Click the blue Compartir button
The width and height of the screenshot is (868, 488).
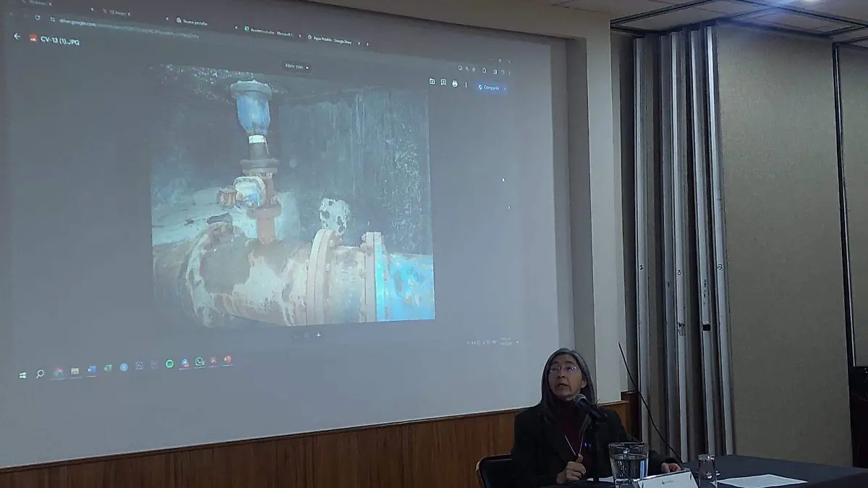click(x=489, y=87)
